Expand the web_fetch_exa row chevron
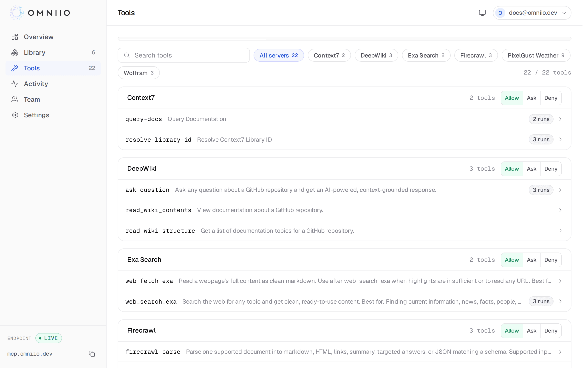Image resolution: width=588 pixels, height=368 pixels. point(560,281)
